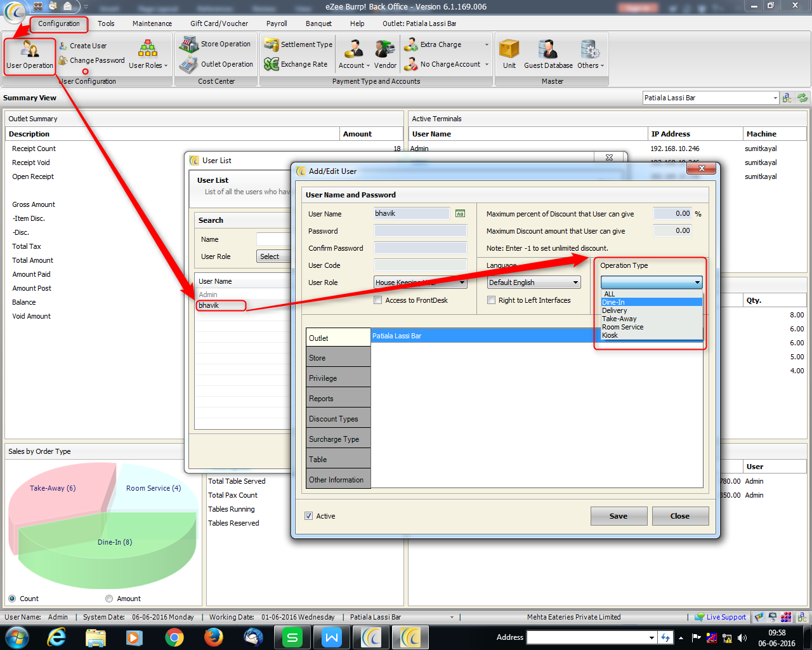Choose Take-Away from Operation Type list
This screenshot has width=812, height=650.
[x=652, y=319]
